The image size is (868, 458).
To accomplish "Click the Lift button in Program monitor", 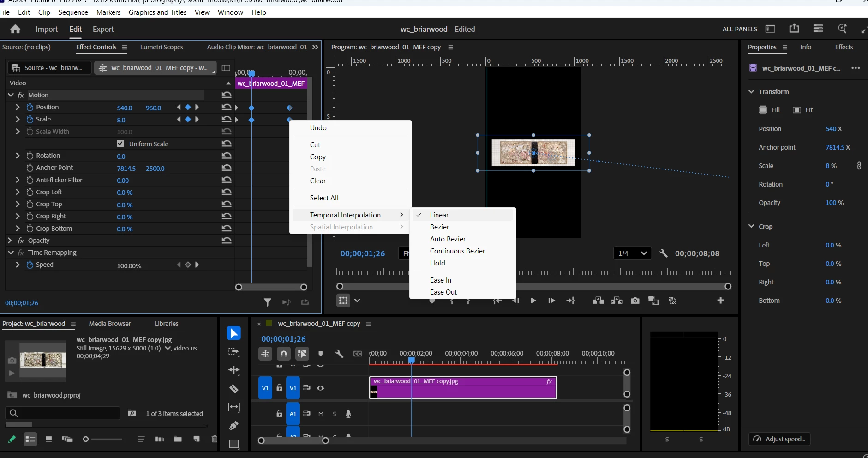I will pyautogui.click(x=598, y=301).
